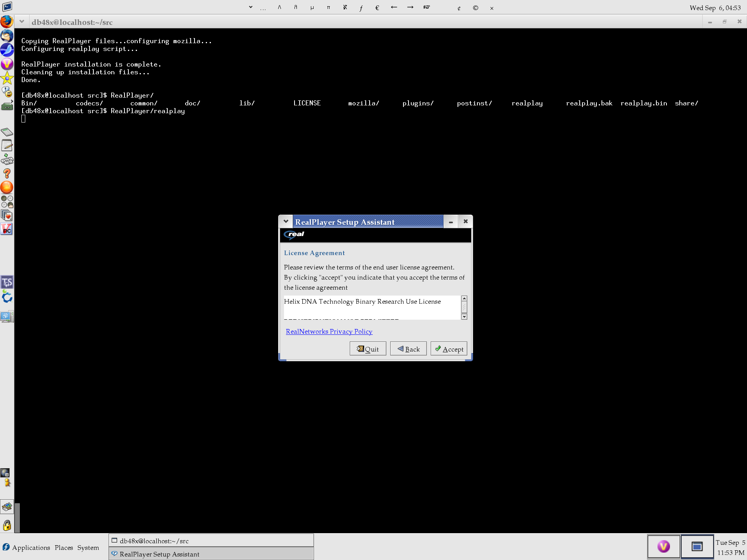Insert the pi character from the palette

coord(328,7)
